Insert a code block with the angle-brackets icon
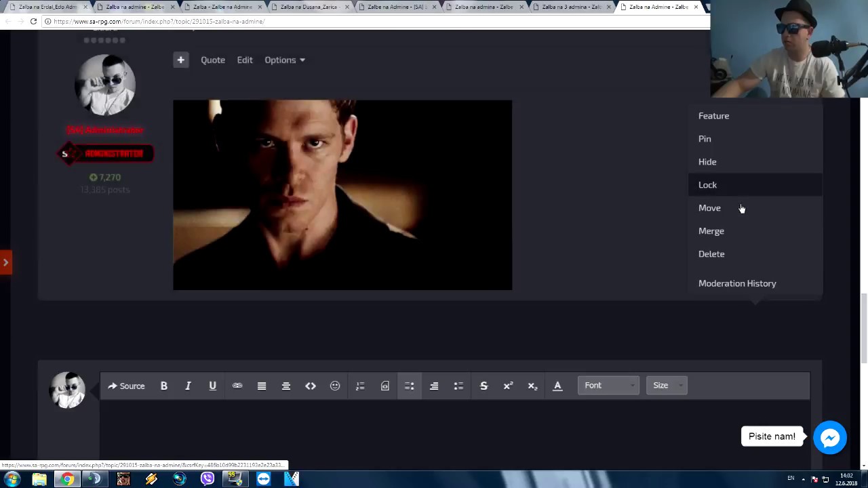This screenshot has width=868, height=488. click(311, 386)
